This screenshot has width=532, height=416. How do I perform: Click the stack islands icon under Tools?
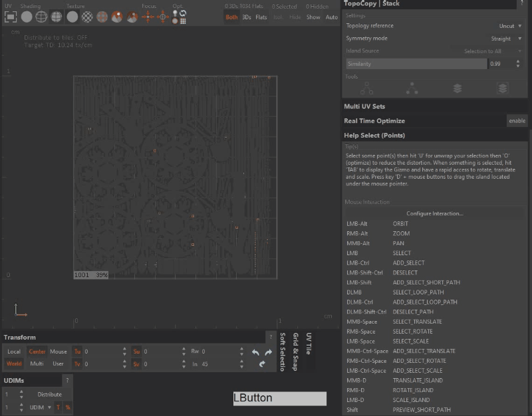click(458, 88)
